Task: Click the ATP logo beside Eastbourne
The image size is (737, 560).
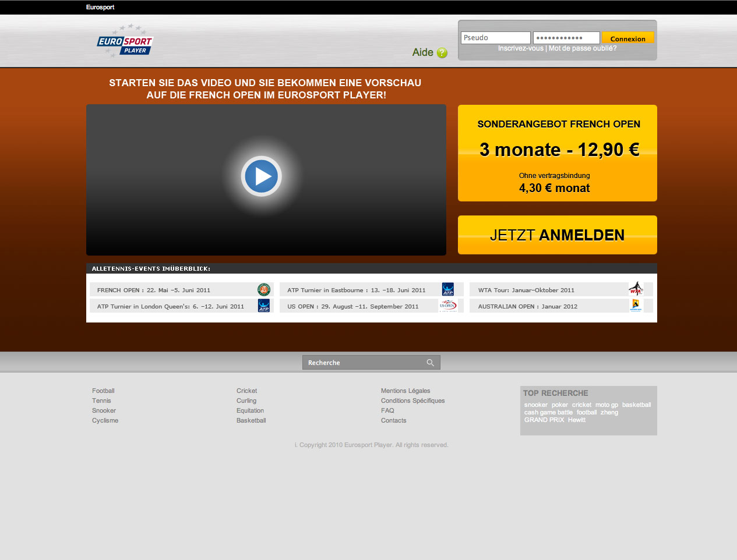Action: [x=447, y=289]
